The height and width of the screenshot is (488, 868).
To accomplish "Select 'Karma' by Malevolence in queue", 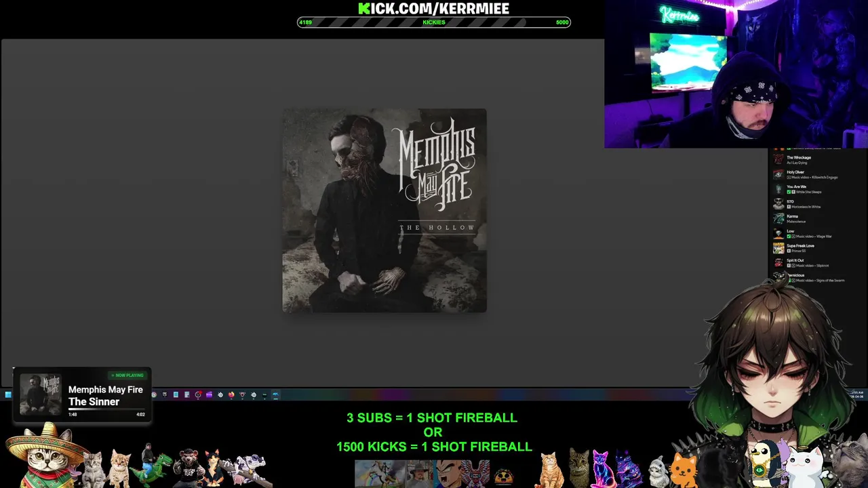I will click(792, 216).
